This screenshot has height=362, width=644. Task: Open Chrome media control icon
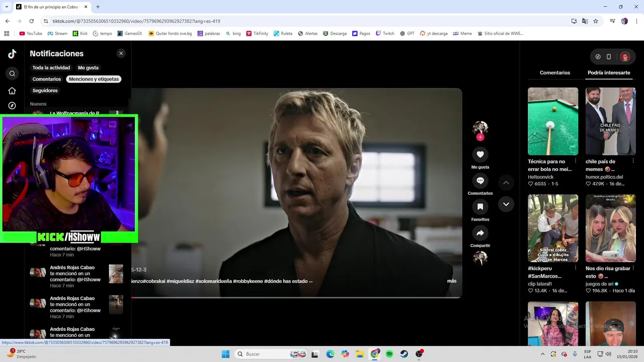(612, 21)
